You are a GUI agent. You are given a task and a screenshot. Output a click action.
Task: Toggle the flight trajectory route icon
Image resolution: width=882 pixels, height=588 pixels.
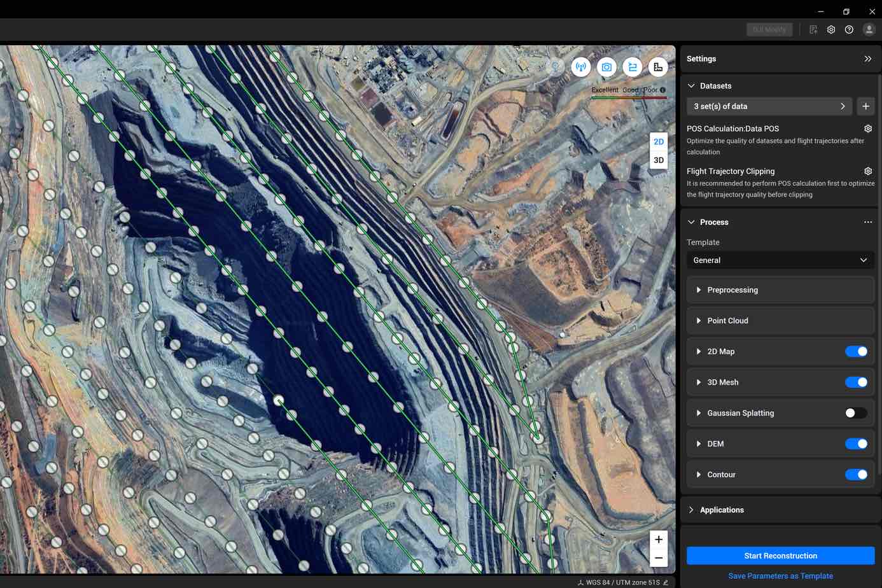point(632,67)
